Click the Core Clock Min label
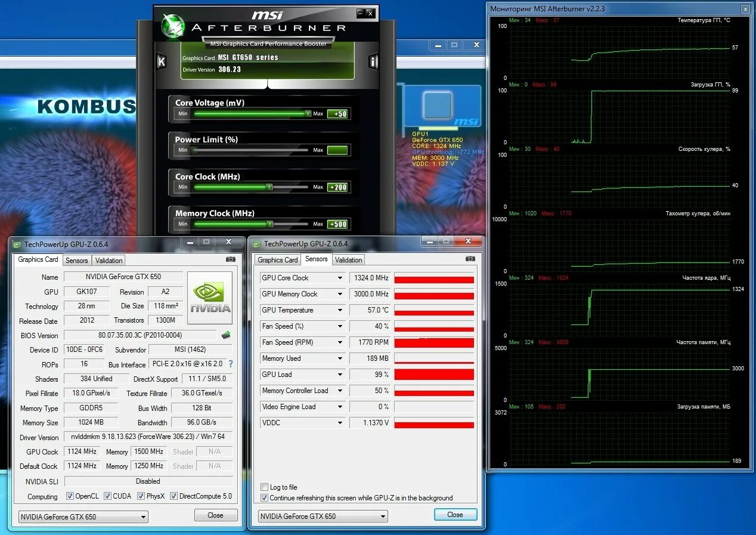Viewport: 756px width, 535px height. coord(183,187)
